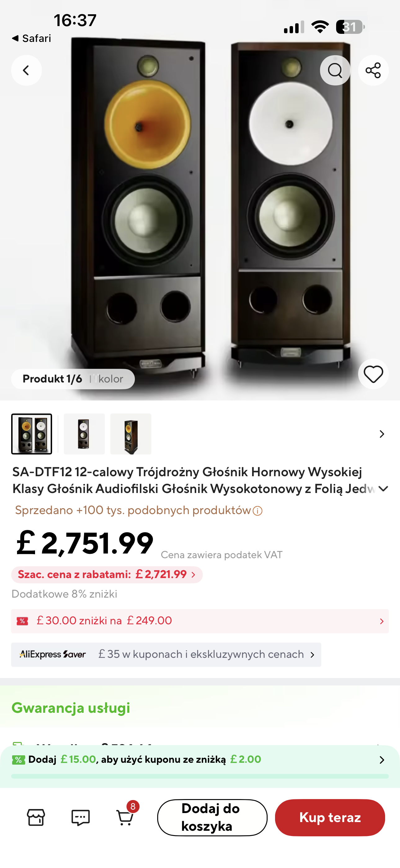The height and width of the screenshot is (868, 400).
Task: Add product to wishlist with heart icon
Action: coord(373,374)
